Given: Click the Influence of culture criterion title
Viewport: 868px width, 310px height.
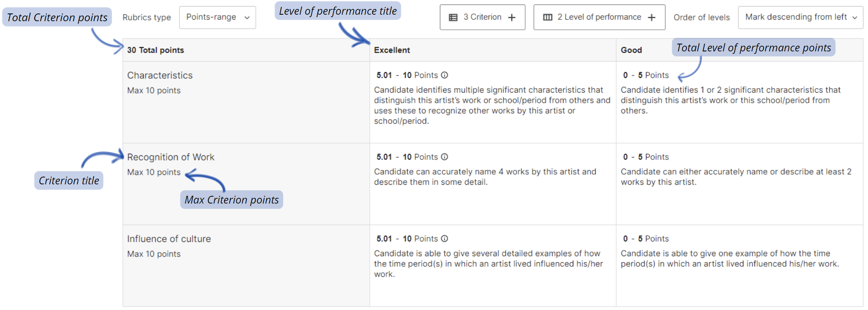Looking at the screenshot, I should coord(169,239).
